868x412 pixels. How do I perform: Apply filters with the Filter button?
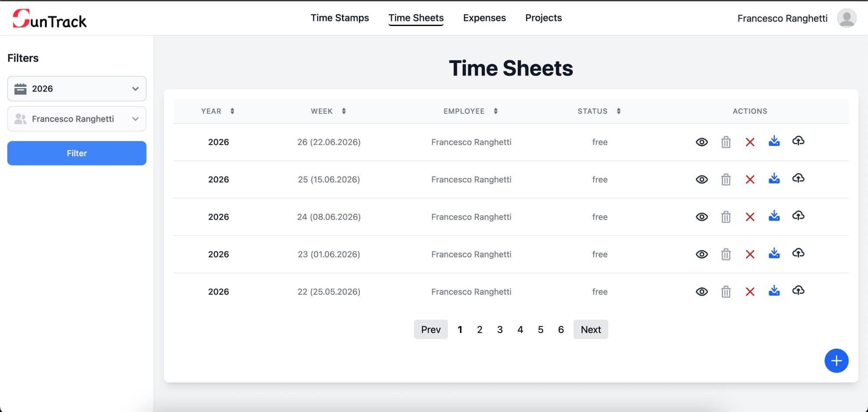pos(77,153)
